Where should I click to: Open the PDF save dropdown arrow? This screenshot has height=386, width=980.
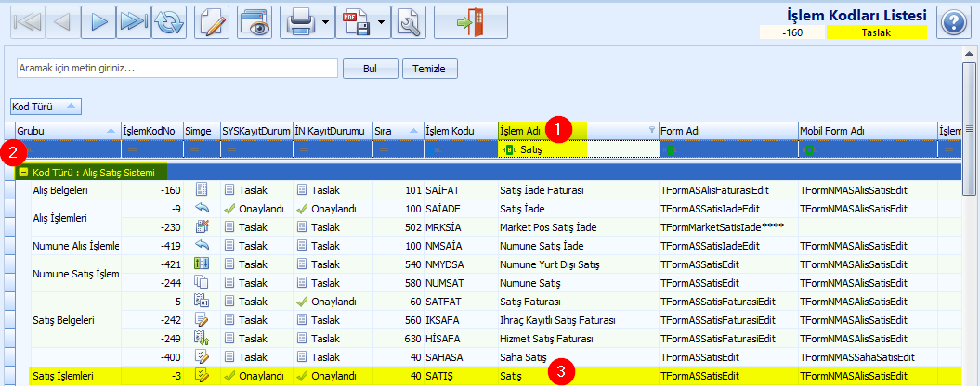(x=383, y=22)
